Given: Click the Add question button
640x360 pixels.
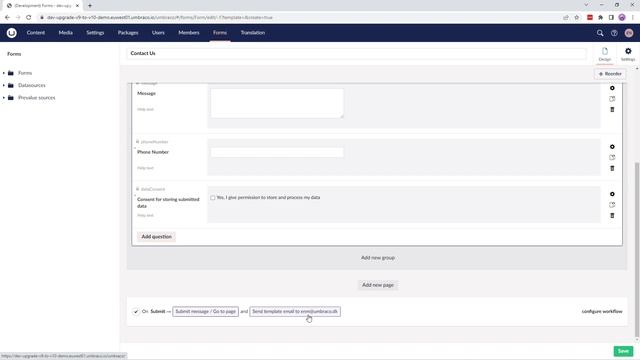Looking at the screenshot, I should click(x=156, y=237).
